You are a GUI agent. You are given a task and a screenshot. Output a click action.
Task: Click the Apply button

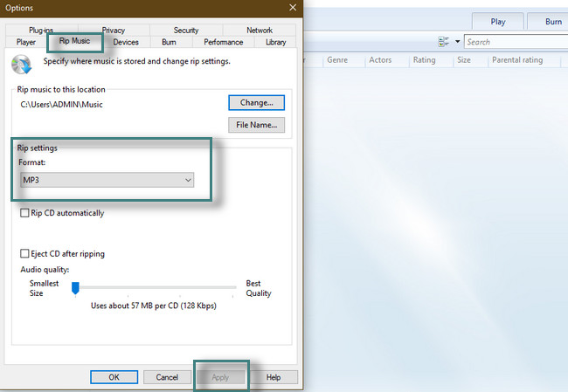(x=220, y=377)
